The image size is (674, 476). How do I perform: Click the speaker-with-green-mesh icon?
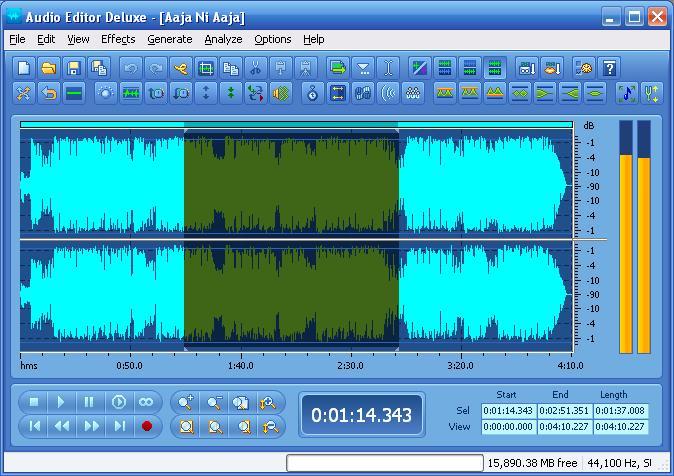click(x=281, y=93)
